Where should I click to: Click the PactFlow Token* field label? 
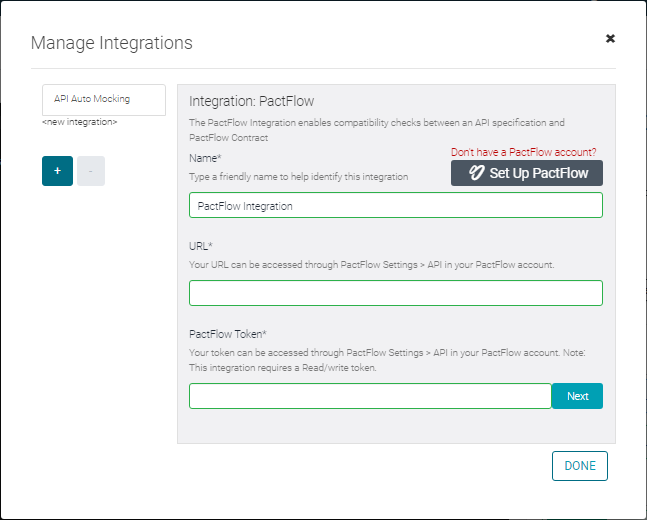coord(227,334)
